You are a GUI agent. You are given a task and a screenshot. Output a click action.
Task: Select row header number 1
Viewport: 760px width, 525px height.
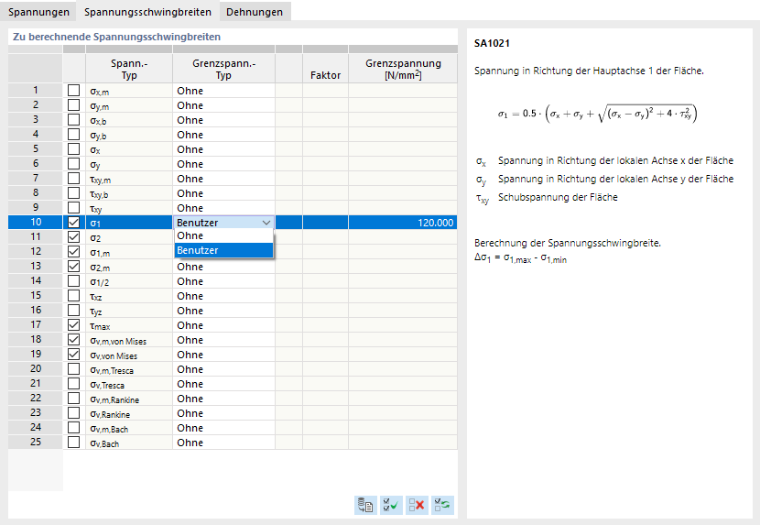[35, 90]
